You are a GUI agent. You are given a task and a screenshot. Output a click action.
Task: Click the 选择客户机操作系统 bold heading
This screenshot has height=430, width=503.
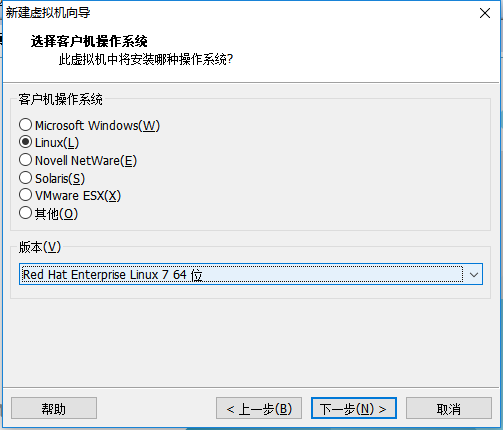click(x=89, y=41)
